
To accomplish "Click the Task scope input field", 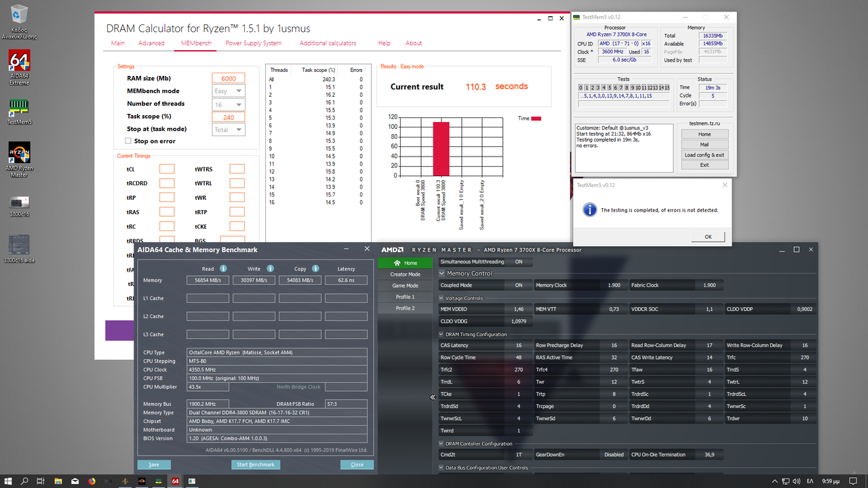I will tap(228, 117).
